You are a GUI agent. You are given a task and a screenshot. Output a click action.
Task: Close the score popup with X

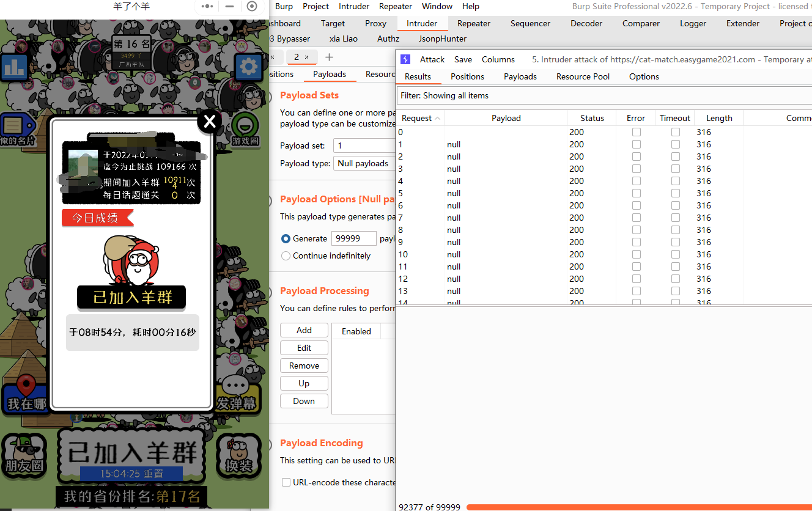[x=209, y=122]
